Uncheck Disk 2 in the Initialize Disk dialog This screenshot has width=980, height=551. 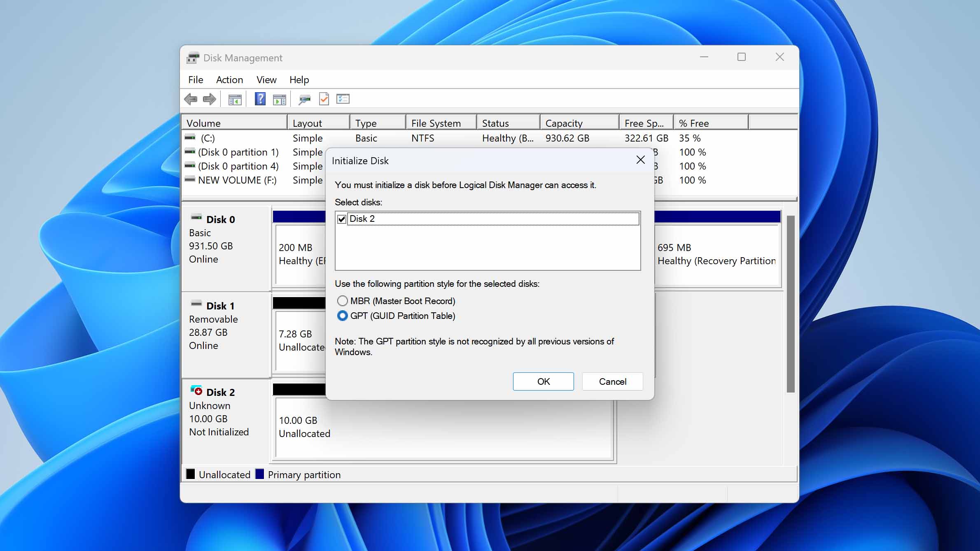tap(341, 219)
